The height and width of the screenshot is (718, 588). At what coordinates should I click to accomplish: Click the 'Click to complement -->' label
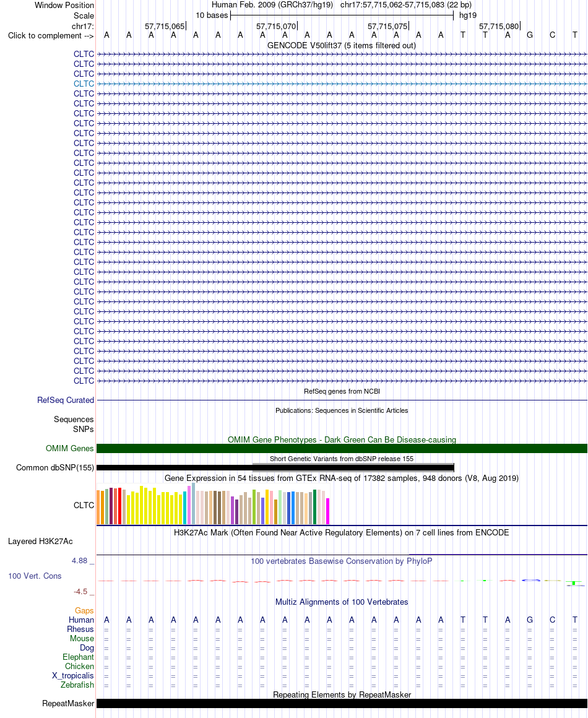pos(51,36)
